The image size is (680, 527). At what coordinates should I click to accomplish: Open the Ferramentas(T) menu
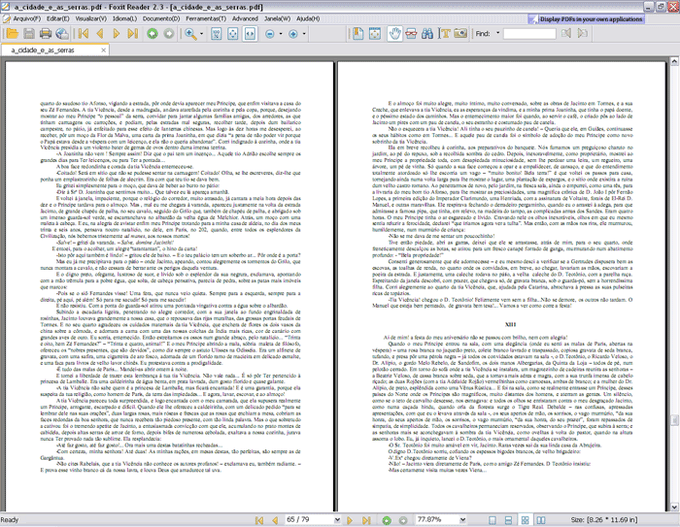coord(206,19)
